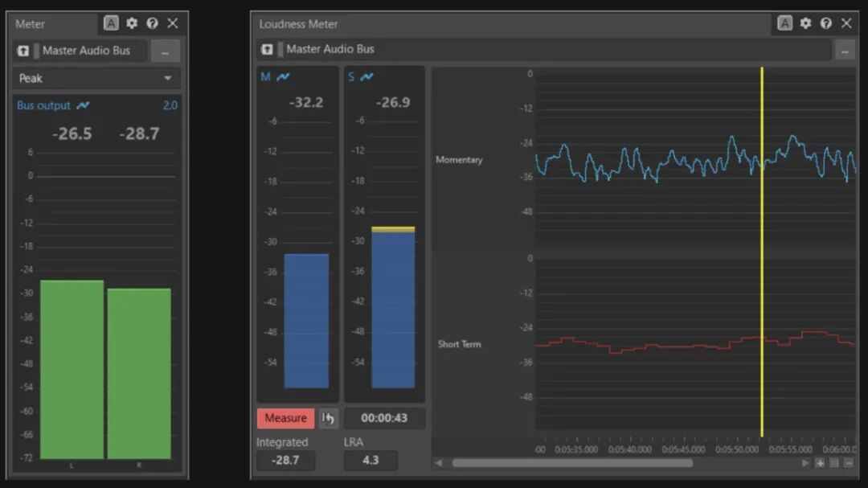Toggle the Momentary (M) graph icon
This screenshot has height=488, width=868.
[283, 76]
